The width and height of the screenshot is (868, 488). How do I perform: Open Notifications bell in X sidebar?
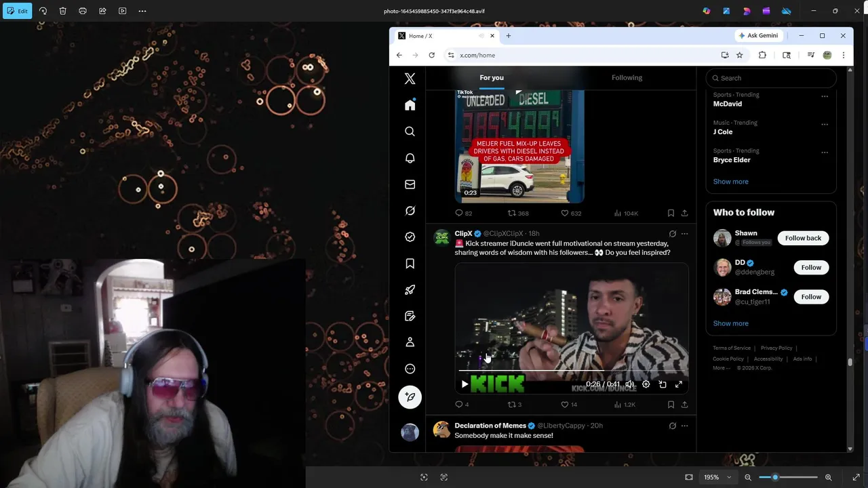pos(410,158)
